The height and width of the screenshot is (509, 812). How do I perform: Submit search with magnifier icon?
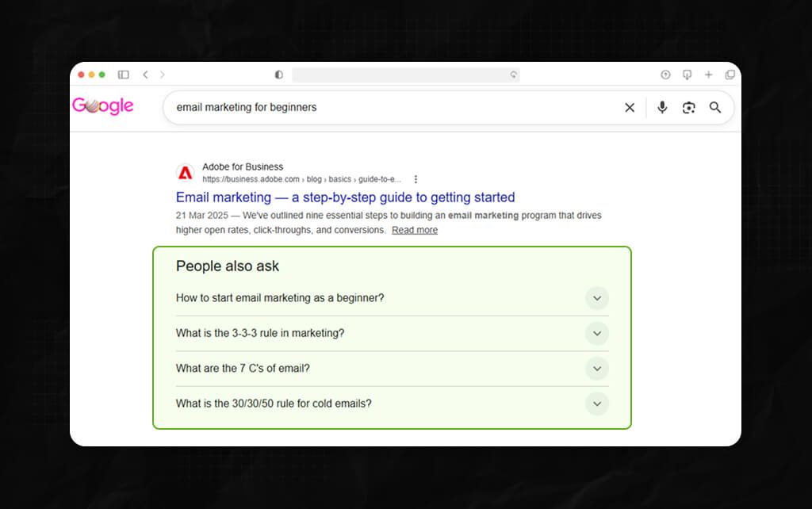[x=715, y=107]
